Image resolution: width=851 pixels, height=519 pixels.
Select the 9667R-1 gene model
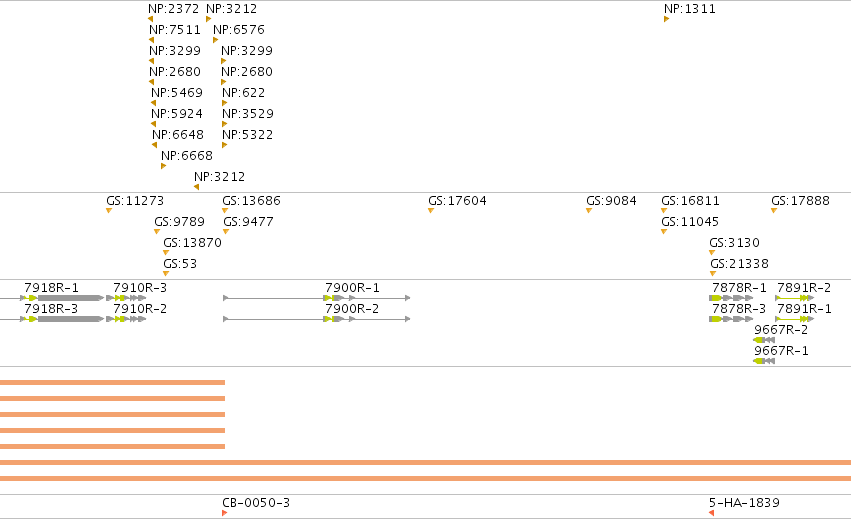coord(764,362)
